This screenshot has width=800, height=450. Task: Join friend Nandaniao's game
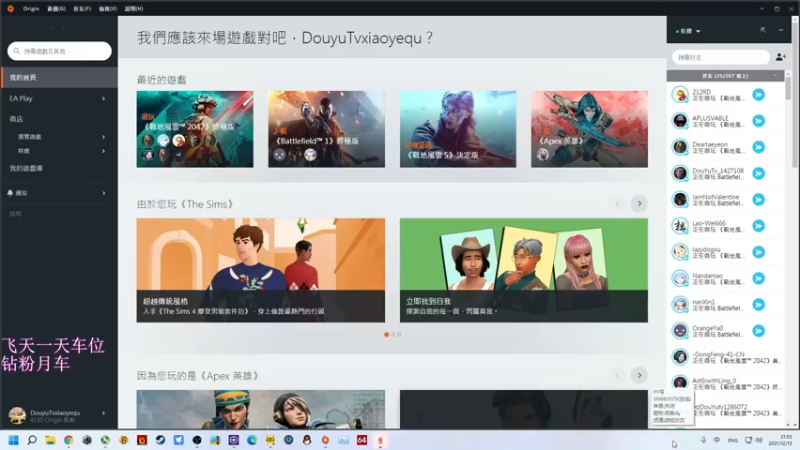click(x=759, y=279)
